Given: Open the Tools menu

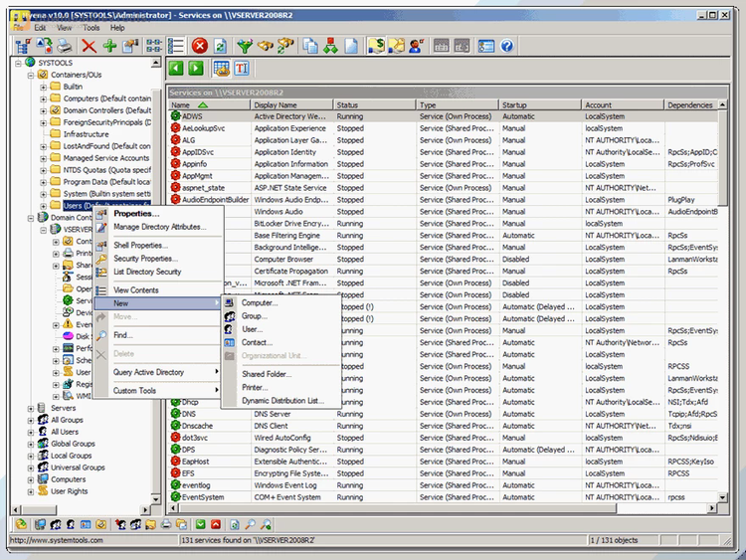Looking at the screenshot, I should click(x=91, y=28).
